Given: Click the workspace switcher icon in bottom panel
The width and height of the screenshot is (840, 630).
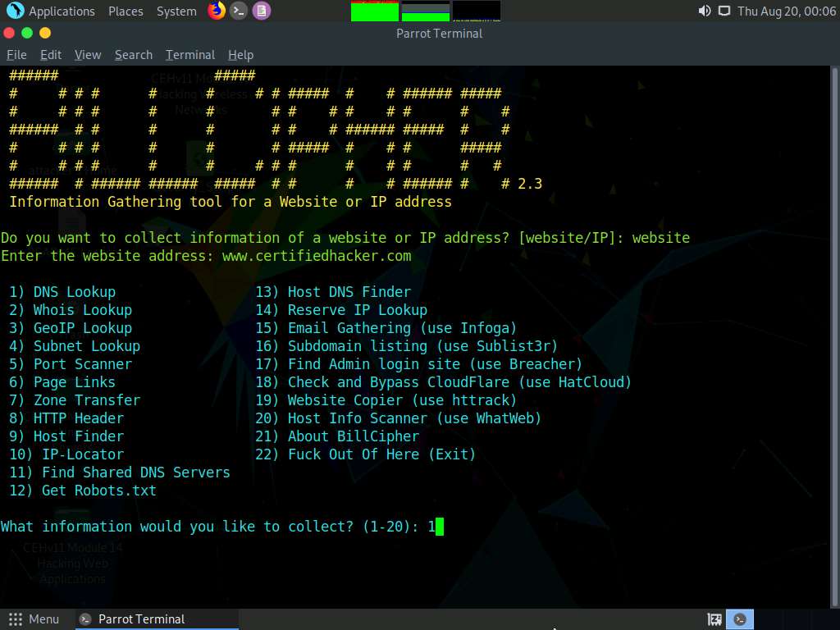Looking at the screenshot, I should click(x=714, y=619).
